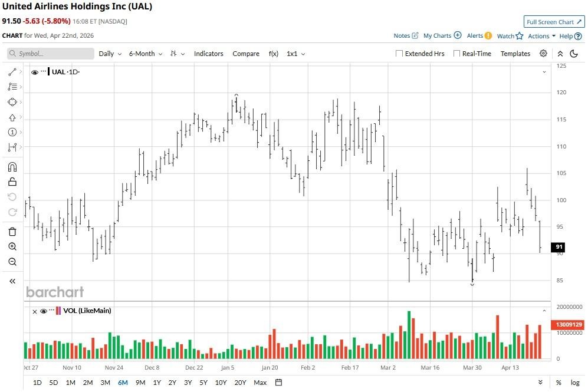Choose the shapes drawing tool

(12, 102)
